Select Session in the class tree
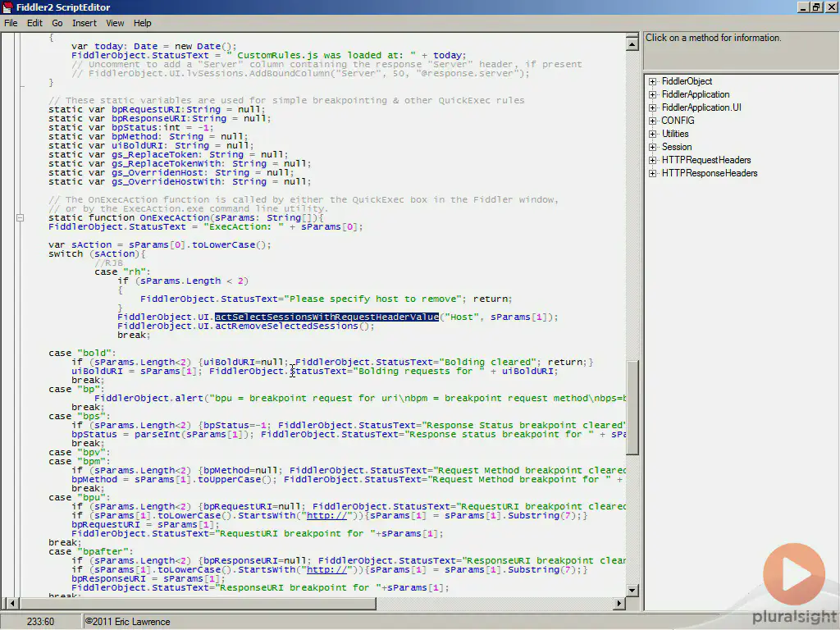This screenshot has width=840, height=630. pyautogui.click(x=677, y=147)
